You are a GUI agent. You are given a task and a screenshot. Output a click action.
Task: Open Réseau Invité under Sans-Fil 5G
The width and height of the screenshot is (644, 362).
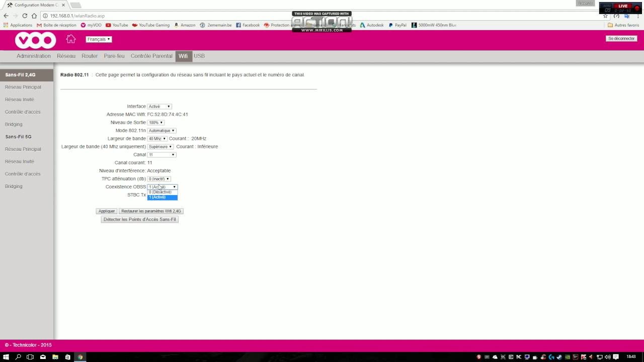(20, 162)
